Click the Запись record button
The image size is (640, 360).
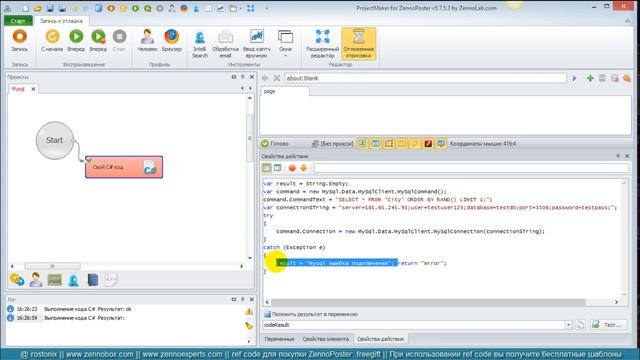click(x=19, y=41)
